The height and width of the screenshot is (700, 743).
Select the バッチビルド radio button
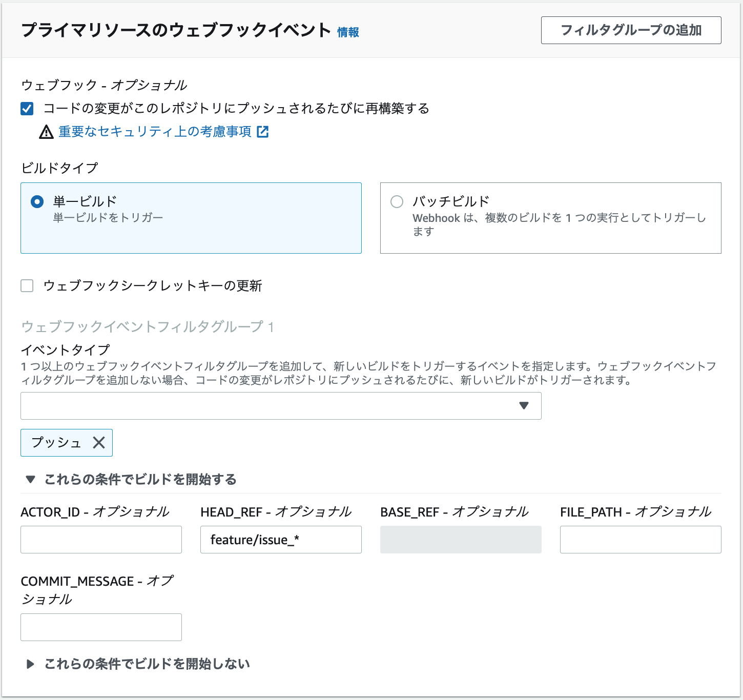click(x=397, y=202)
